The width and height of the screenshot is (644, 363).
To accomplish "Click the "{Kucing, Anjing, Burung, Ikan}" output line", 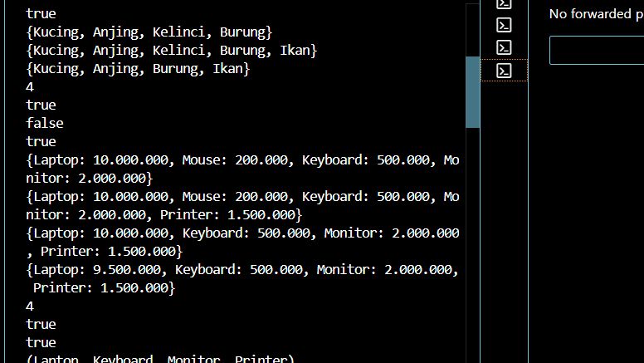I will [x=138, y=69].
